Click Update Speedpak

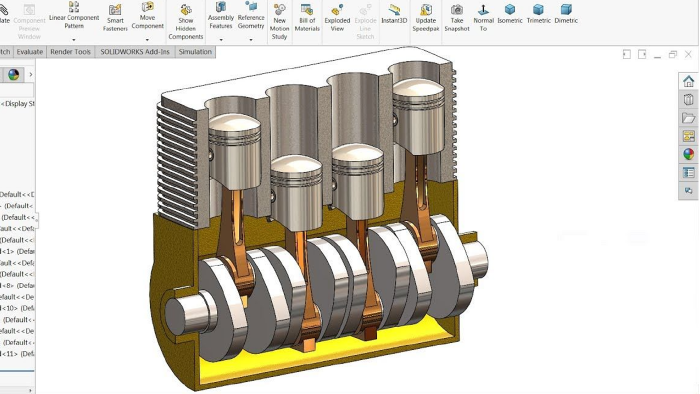(x=426, y=18)
